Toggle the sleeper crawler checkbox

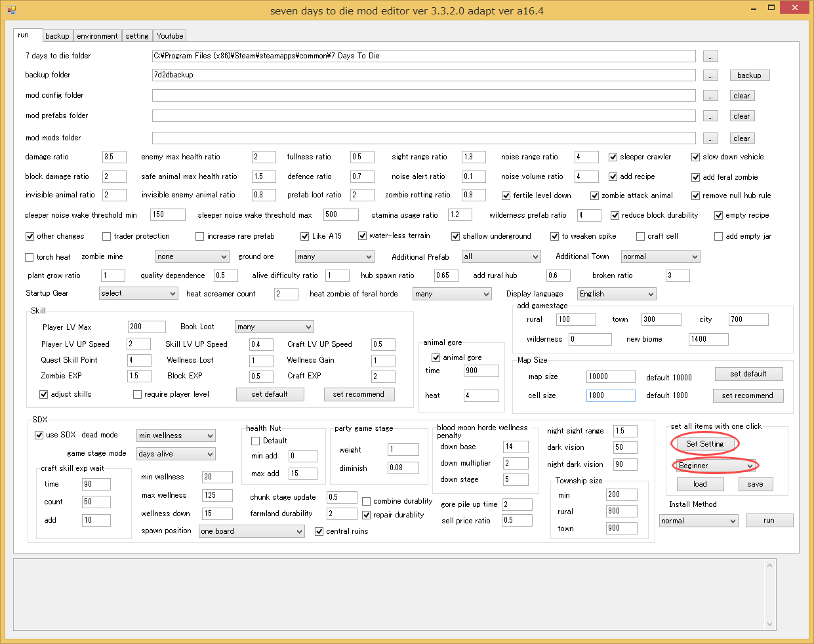pyautogui.click(x=613, y=157)
